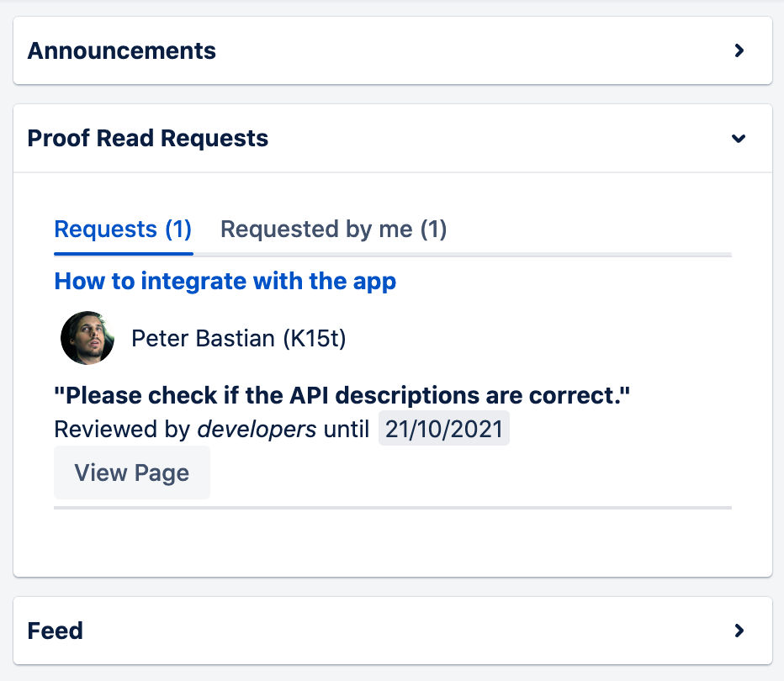Click the proofread request quote text
Screen dimensions: 784x681
tap(342, 395)
